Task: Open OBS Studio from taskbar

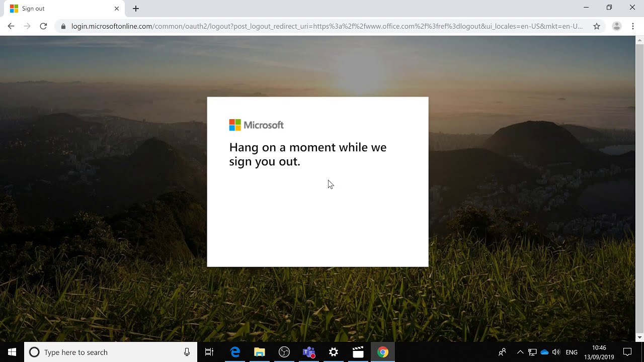Action: click(284, 352)
